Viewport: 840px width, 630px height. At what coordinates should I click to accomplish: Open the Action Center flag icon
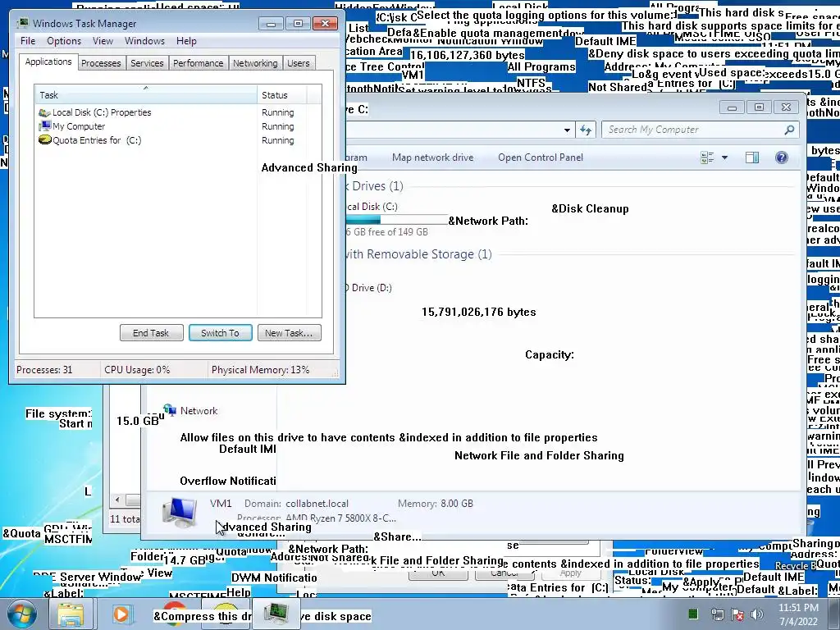737,614
